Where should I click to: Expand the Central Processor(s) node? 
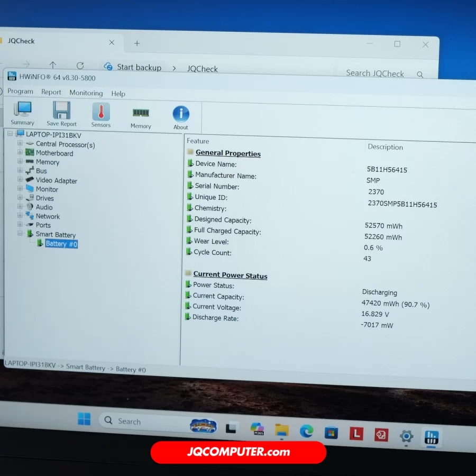pos(20,143)
